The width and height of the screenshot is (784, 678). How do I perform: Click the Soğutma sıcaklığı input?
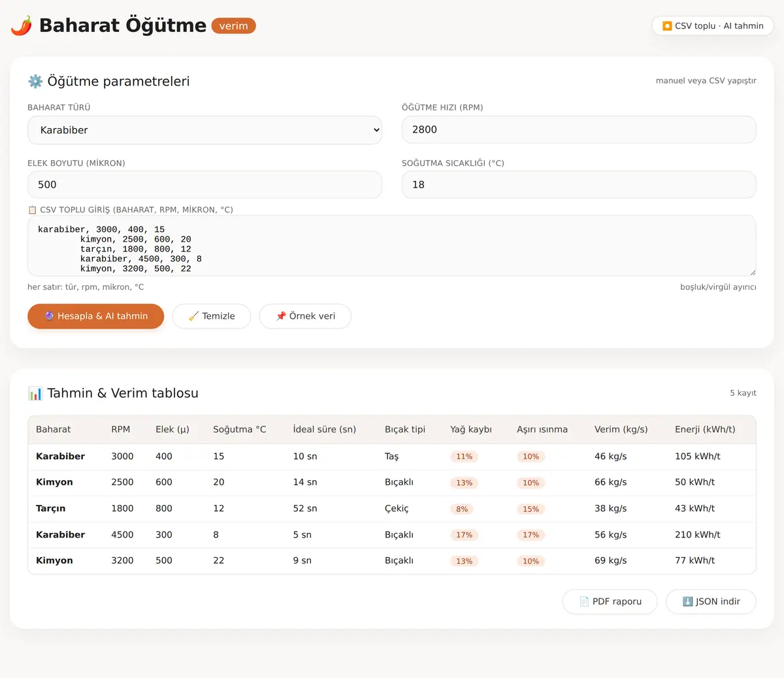click(x=579, y=185)
